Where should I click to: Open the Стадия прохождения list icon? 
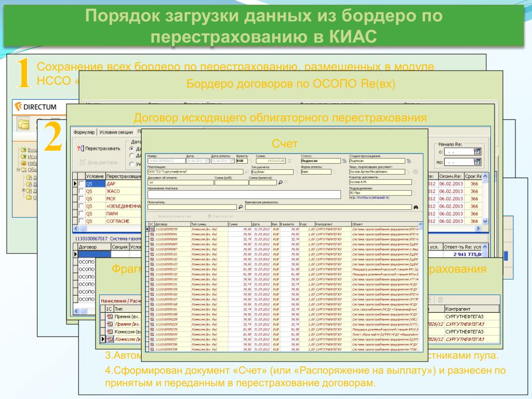408,161
